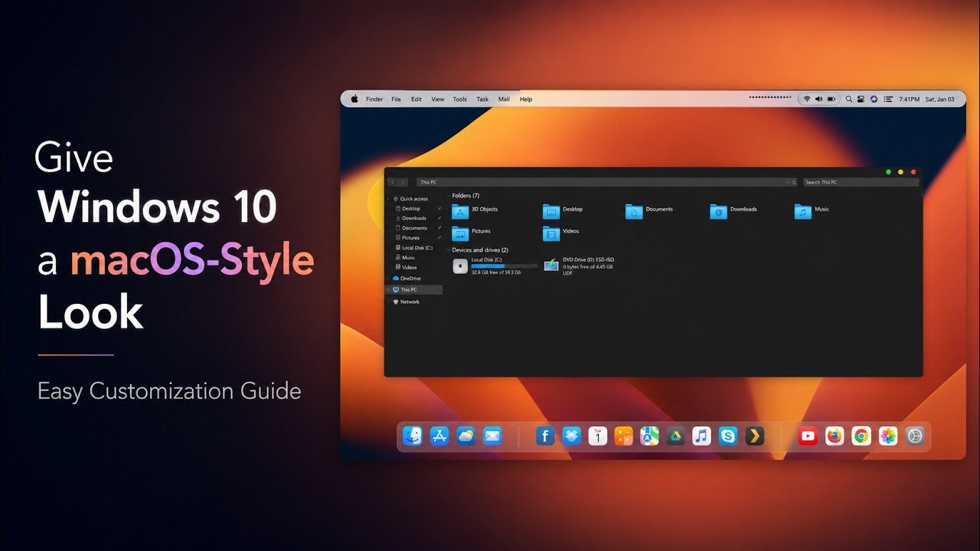Open Control Center icon in menu bar
This screenshot has width=980, height=551.
(861, 99)
